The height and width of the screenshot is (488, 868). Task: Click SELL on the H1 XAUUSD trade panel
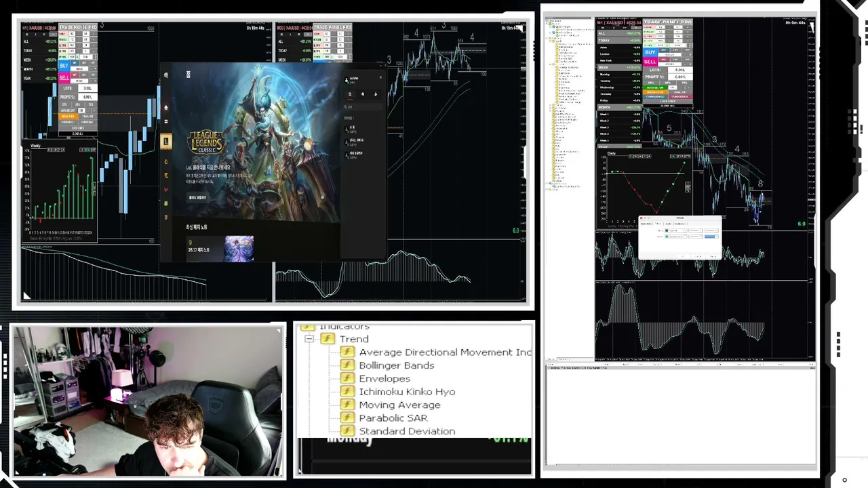click(x=64, y=78)
